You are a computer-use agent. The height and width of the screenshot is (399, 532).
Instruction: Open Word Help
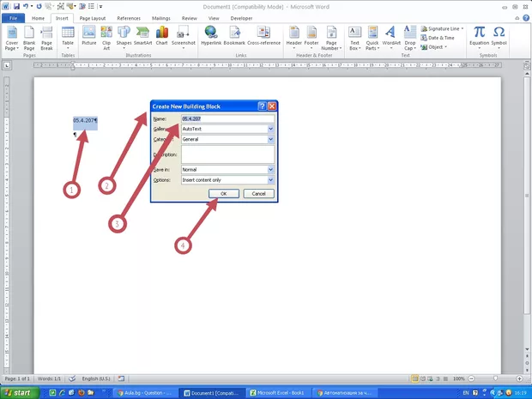click(x=526, y=18)
